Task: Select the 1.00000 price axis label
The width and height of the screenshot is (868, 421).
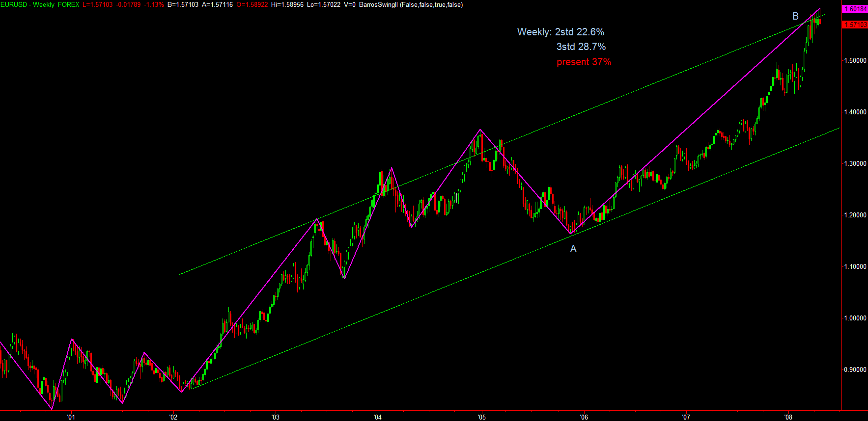Action: point(855,318)
